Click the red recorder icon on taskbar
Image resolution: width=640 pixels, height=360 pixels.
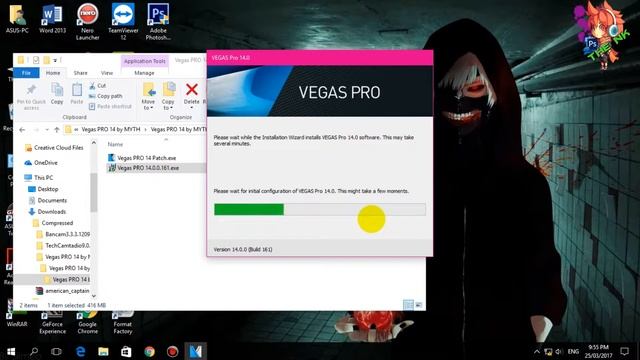[x=172, y=351]
